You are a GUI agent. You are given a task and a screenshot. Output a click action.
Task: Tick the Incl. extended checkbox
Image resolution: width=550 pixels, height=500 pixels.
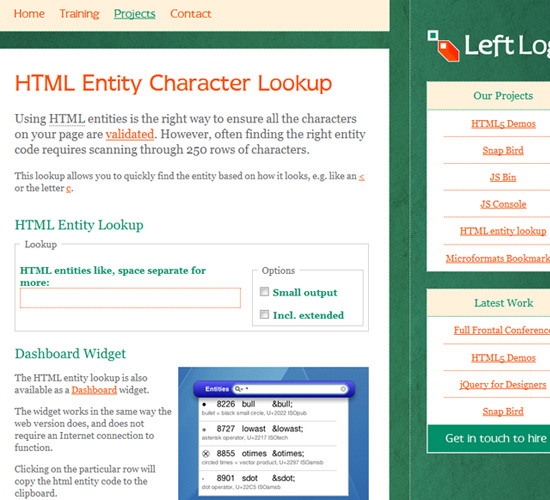point(264,314)
